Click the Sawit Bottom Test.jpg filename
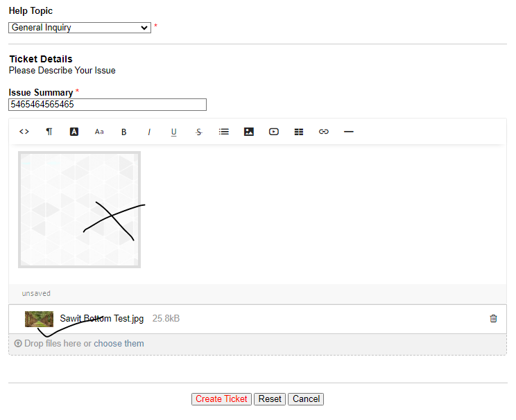The height and width of the screenshot is (420, 516). pos(102,318)
